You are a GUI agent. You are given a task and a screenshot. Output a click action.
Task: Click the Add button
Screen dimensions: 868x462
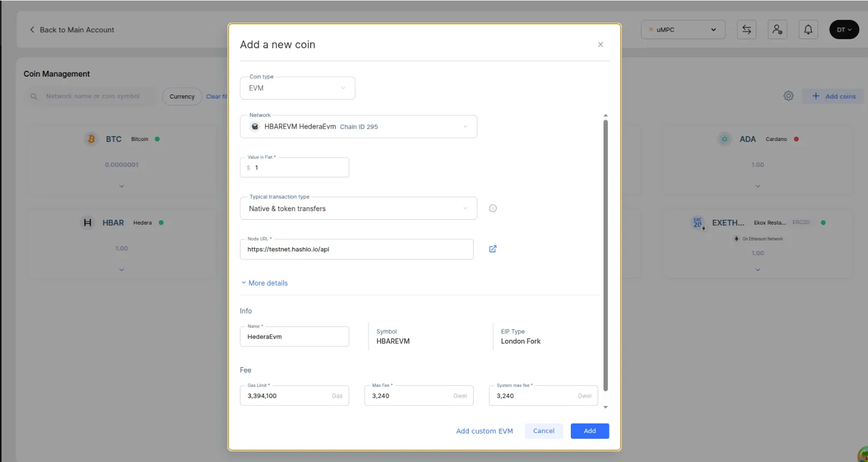(590, 431)
